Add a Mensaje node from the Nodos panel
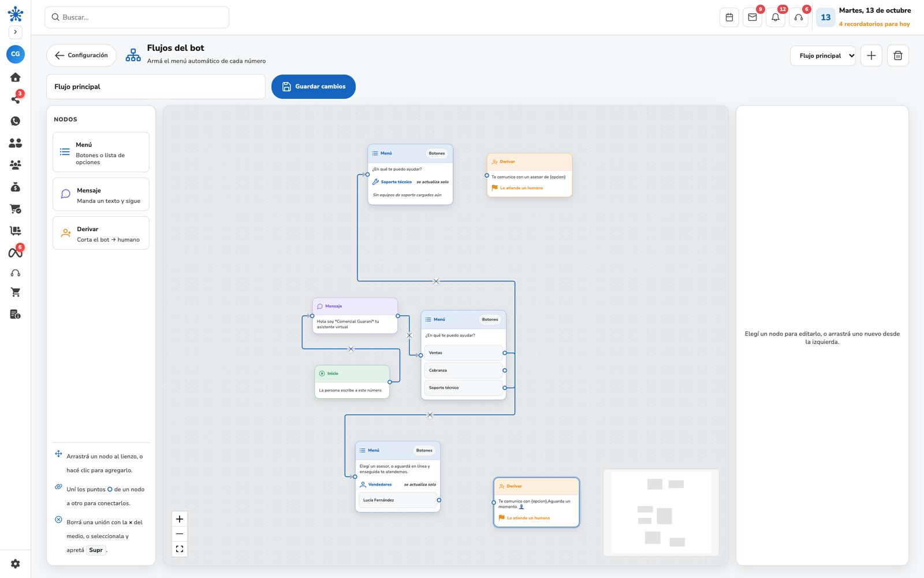 [101, 194]
